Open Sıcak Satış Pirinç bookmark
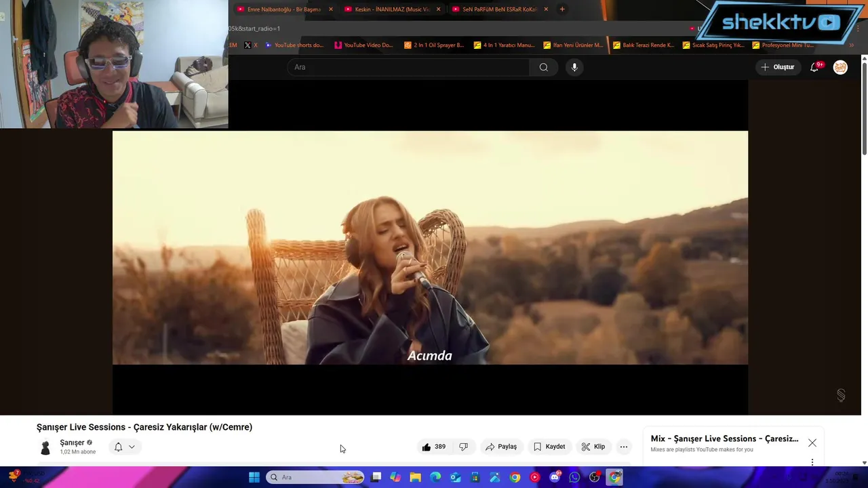This screenshot has height=488, width=868. pos(713,45)
